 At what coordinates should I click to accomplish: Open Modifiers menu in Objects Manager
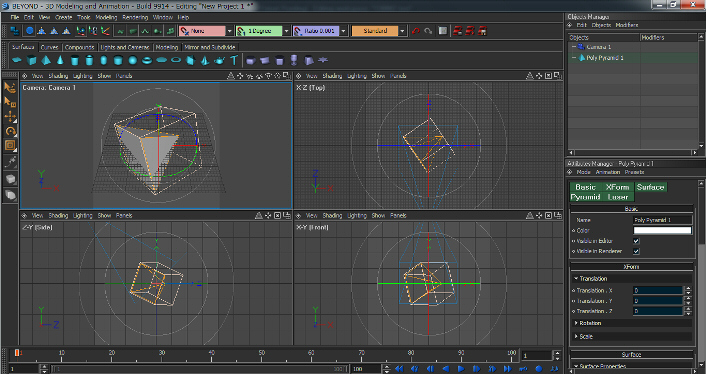(627, 25)
